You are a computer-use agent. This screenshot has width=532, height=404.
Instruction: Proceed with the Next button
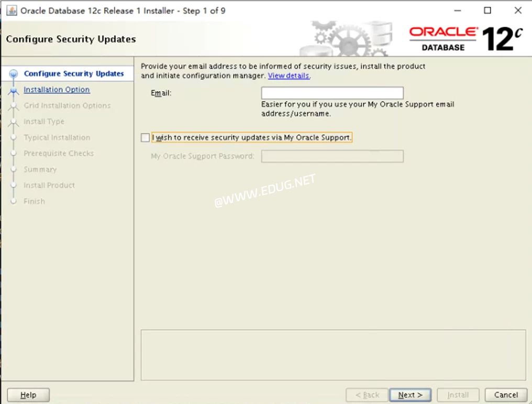click(410, 395)
